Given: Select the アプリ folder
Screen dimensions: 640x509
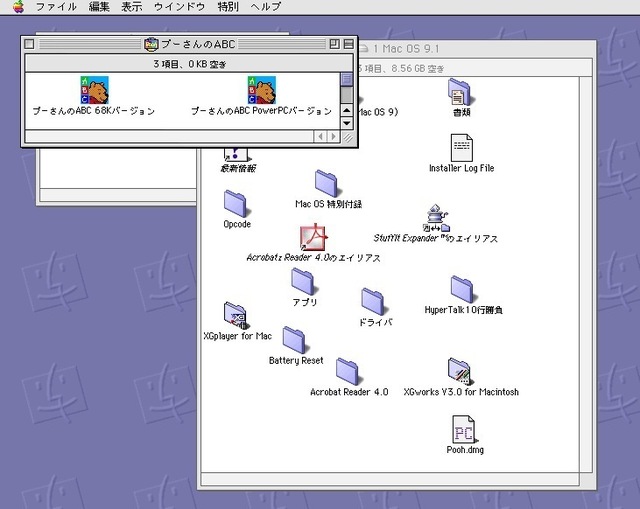Looking at the screenshot, I should 303,282.
